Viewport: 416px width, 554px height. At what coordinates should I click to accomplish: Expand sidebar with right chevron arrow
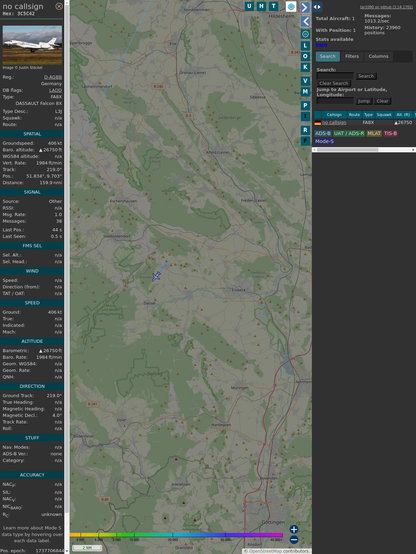point(305,7)
